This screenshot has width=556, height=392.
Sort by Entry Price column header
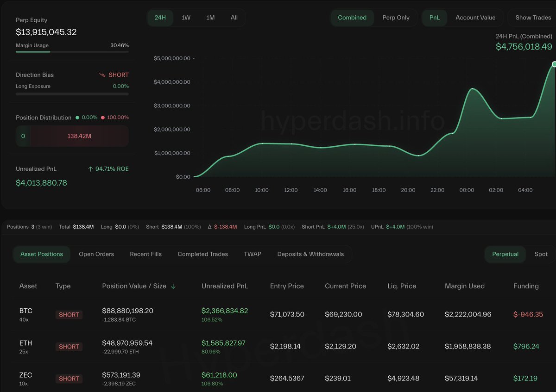point(287,286)
